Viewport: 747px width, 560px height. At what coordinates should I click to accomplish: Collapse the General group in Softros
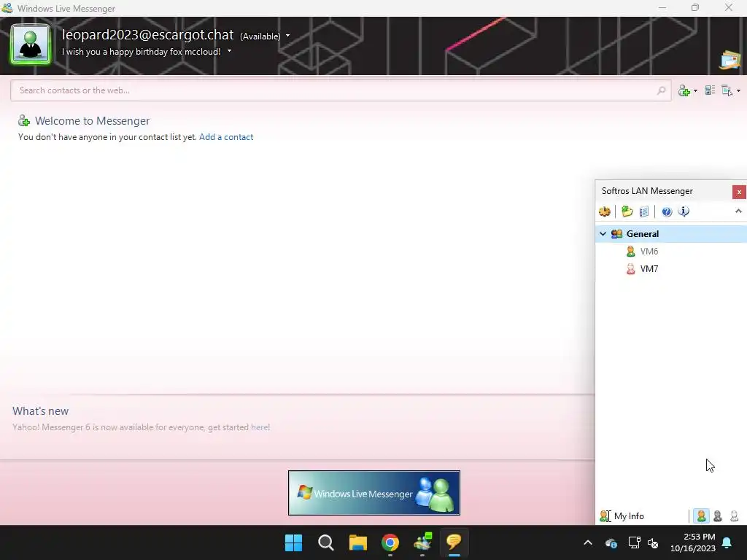pyautogui.click(x=603, y=234)
